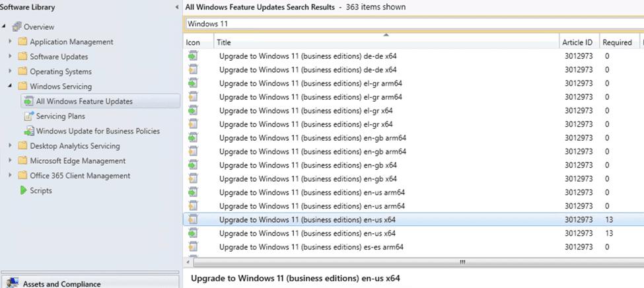Sort by the Article ID column

[x=577, y=42]
